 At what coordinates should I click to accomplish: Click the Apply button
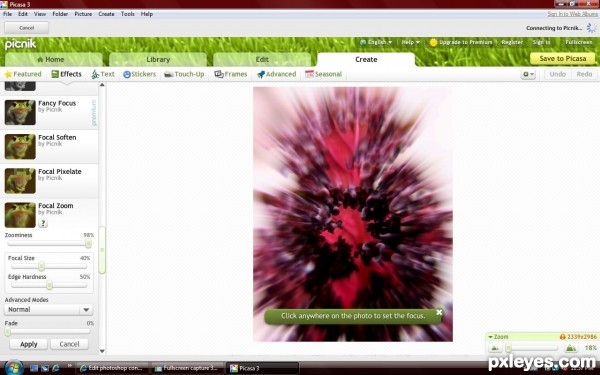tap(29, 344)
